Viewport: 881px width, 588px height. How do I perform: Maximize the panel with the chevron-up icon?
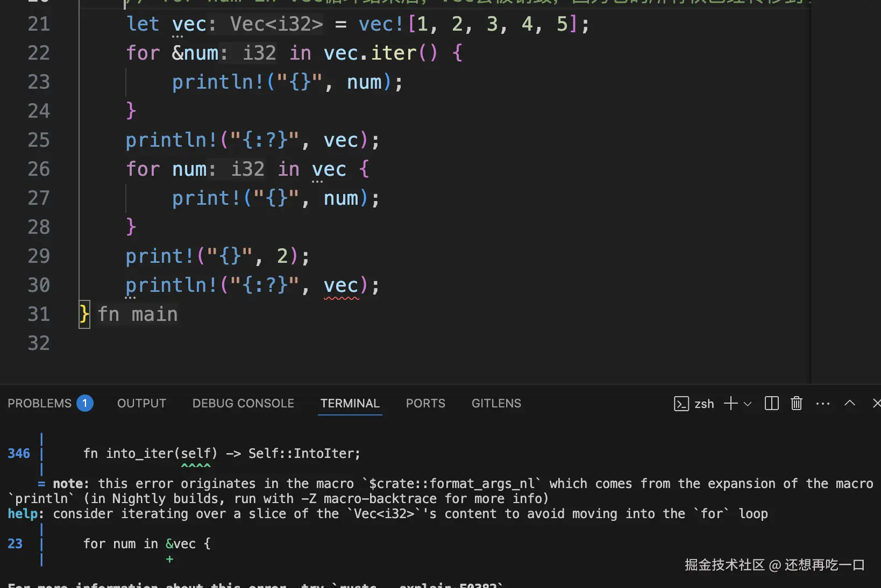coord(850,403)
